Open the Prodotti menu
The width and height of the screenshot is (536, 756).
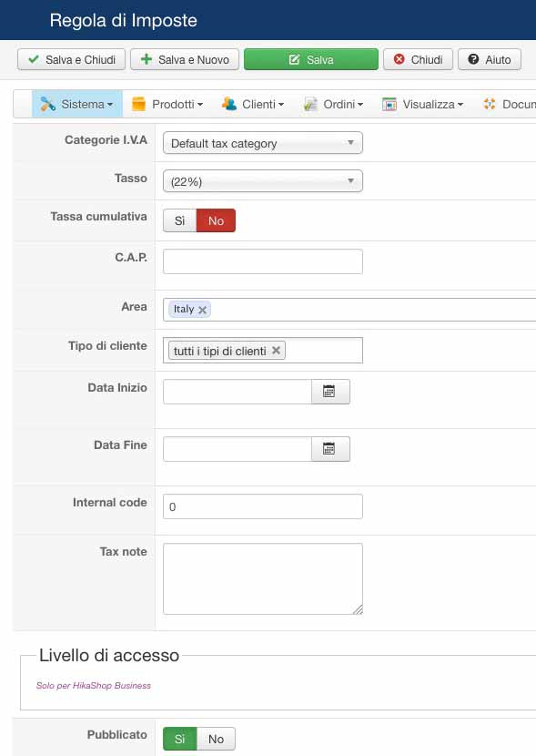tap(167, 104)
